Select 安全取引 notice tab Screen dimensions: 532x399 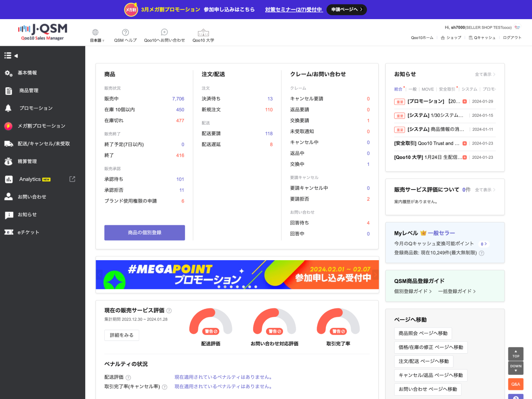tap(447, 89)
